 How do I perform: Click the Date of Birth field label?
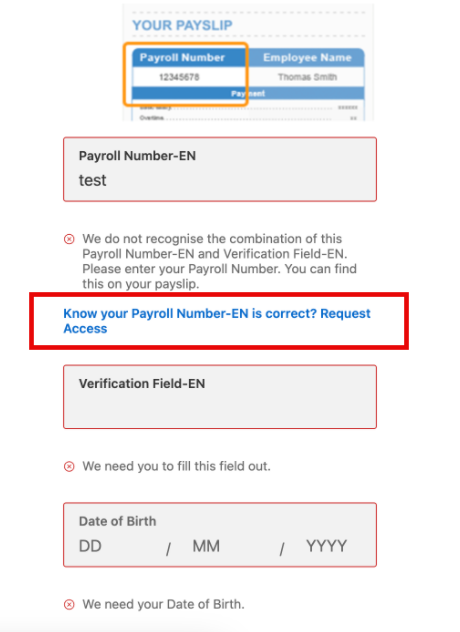tap(117, 521)
